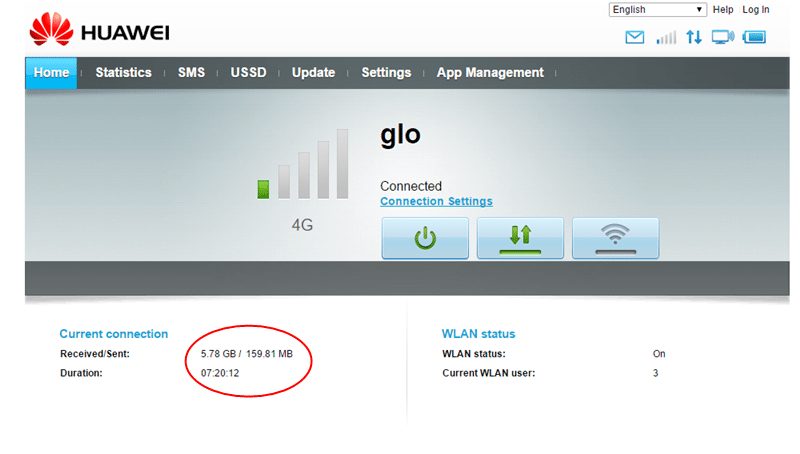Click the Connected status text
The height and width of the screenshot is (454, 800).
point(411,186)
